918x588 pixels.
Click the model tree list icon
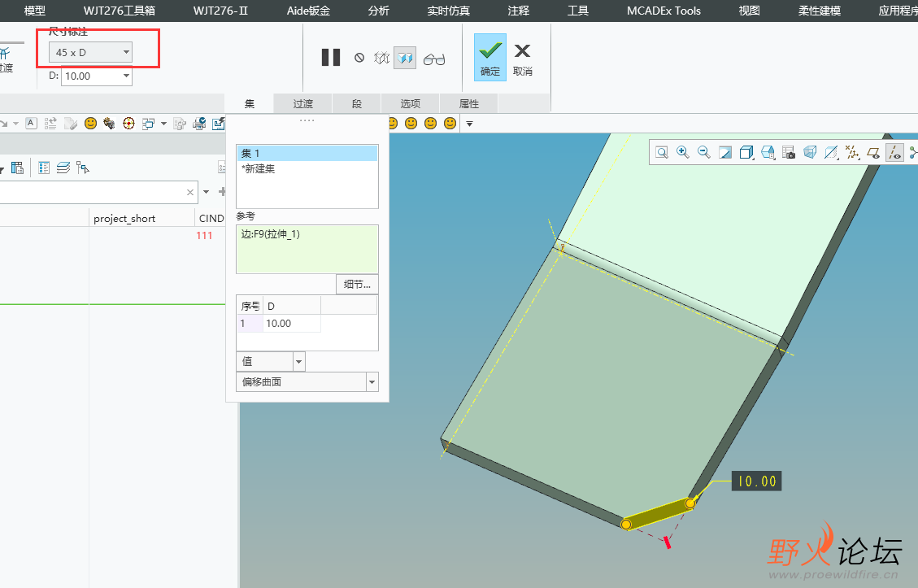[44, 168]
